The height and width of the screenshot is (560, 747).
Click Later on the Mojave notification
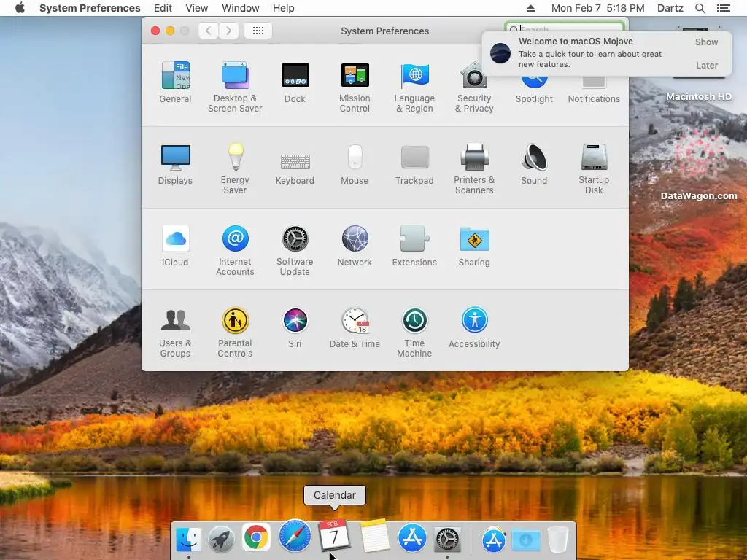point(706,65)
